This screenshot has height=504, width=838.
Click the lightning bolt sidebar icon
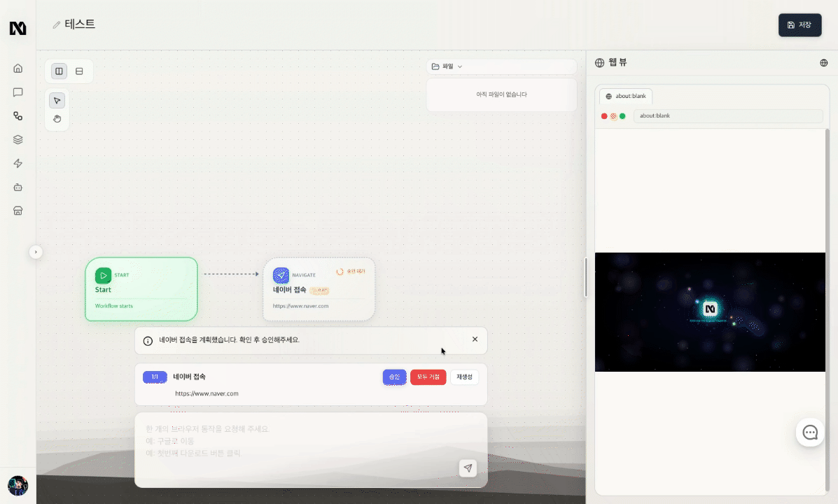18,164
